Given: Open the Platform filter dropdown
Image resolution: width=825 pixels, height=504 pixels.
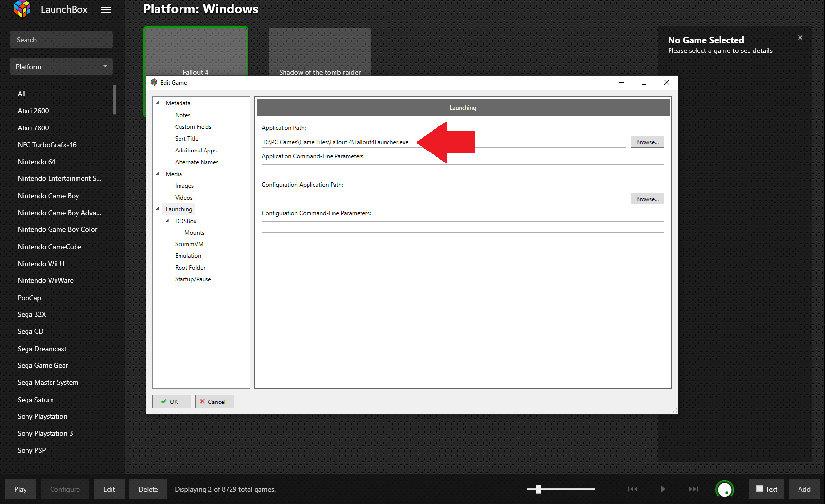Looking at the screenshot, I should (61, 67).
